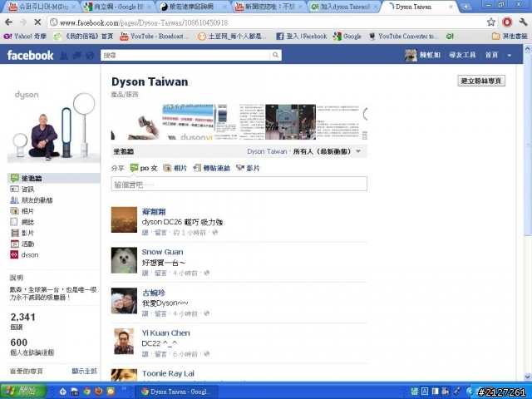Open the Facebook login bookmark
Image resolution: width=532 pixels, height=399 pixels.
[301, 37]
